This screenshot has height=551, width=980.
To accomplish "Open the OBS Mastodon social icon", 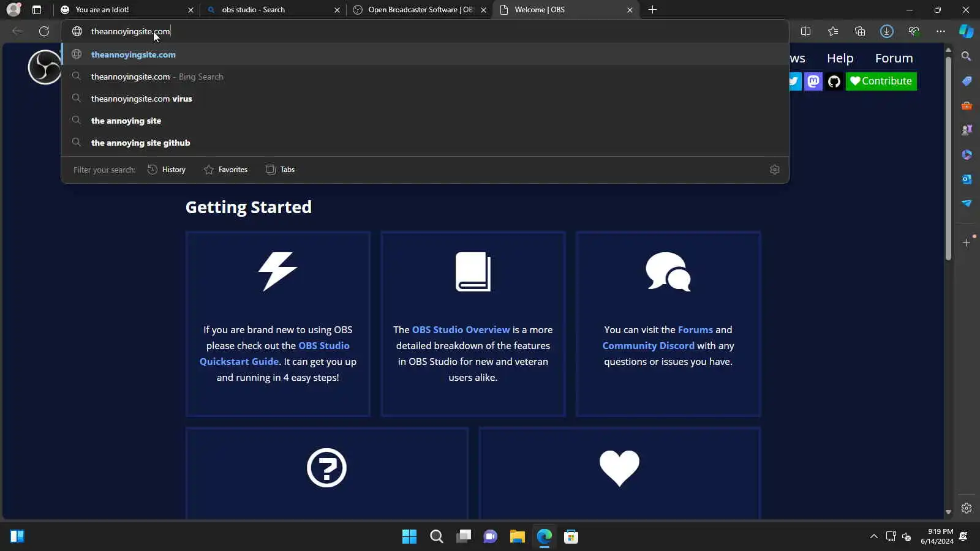I will point(813,81).
